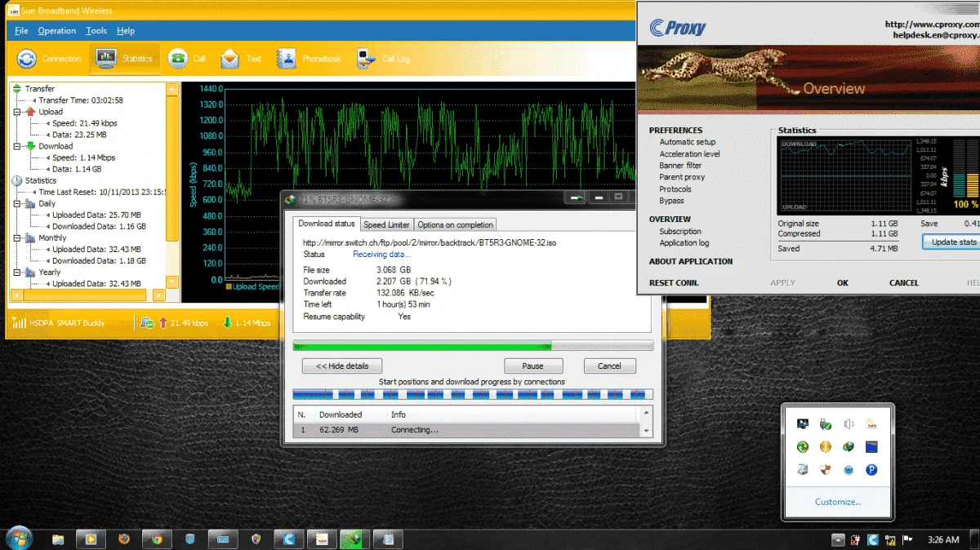Open Banner filter preference

click(680, 166)
